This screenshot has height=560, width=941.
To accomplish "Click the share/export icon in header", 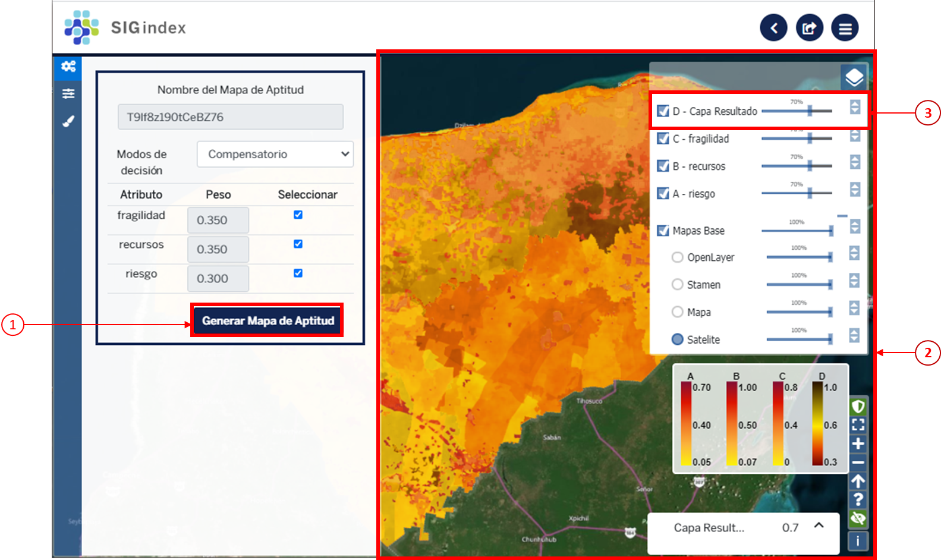I will 809,27.
